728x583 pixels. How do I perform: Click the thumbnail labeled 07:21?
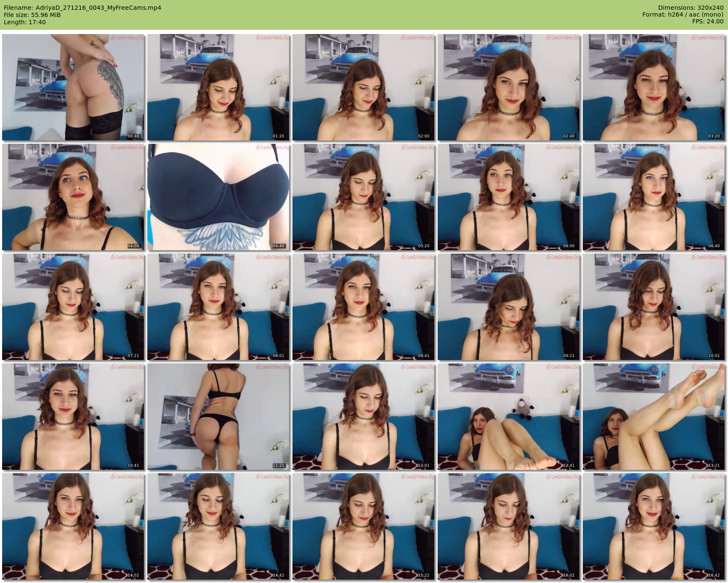click(73, 307)
